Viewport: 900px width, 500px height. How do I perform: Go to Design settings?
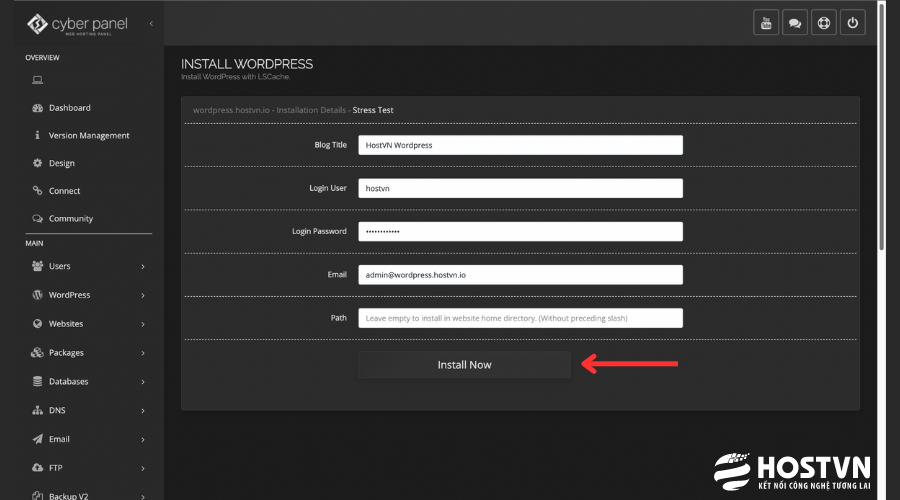click(61, 163)
